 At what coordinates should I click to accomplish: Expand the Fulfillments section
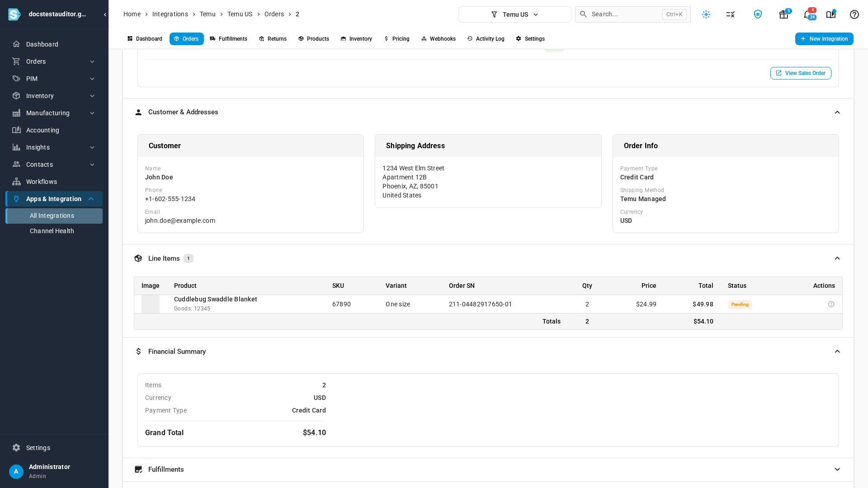pyautogui.click(x=837, y=469)
